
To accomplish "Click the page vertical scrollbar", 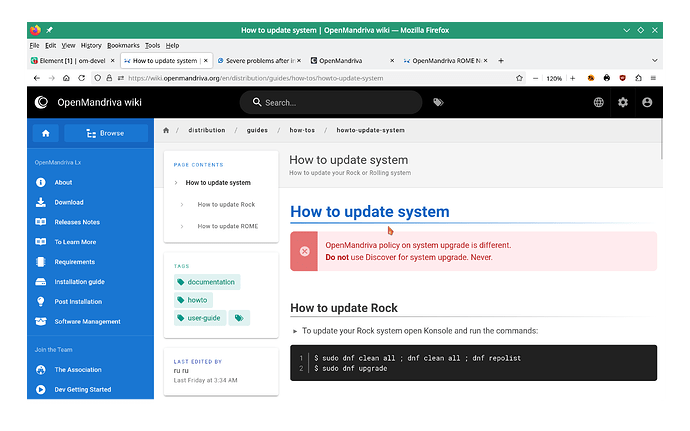I will [x=661, y=139].
